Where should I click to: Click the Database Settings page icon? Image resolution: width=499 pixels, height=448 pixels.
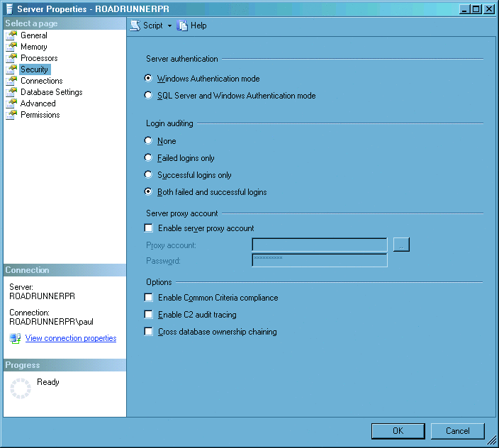point(11,92)
